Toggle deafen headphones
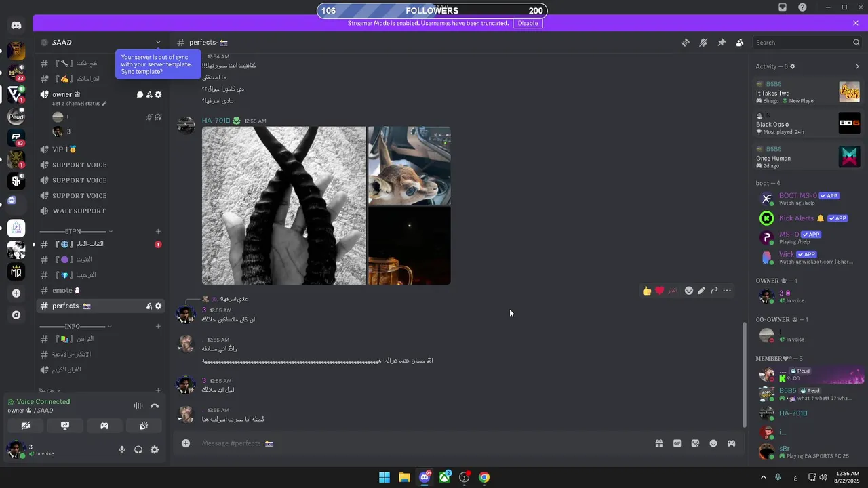This screenshot has height=488, width=868. [x=138, y=449]
